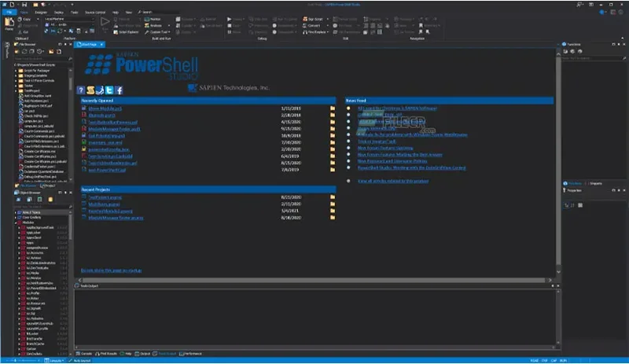Screen dimensions: 629x364
Task: Click the blue feedback icon at top right
Action: [602, 13]
